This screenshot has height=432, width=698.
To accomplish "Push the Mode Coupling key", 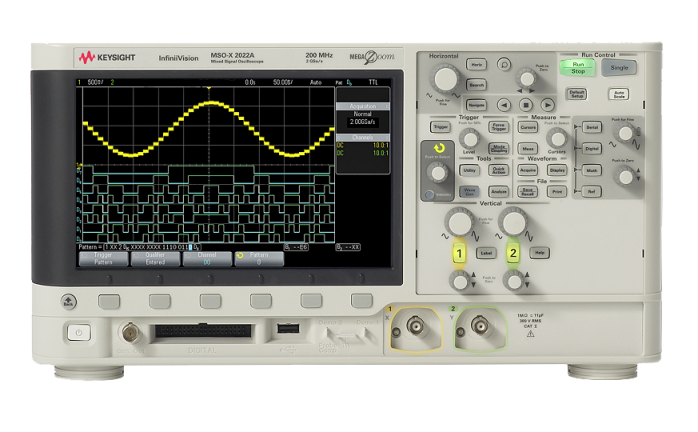I will tap(499, 149).
